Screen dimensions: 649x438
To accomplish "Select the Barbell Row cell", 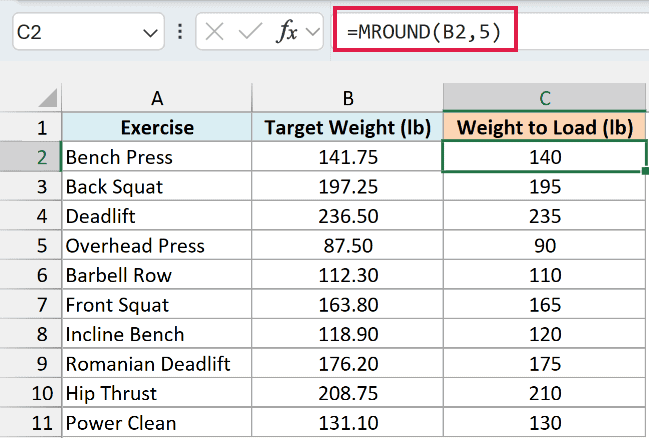I will [157, 275].
